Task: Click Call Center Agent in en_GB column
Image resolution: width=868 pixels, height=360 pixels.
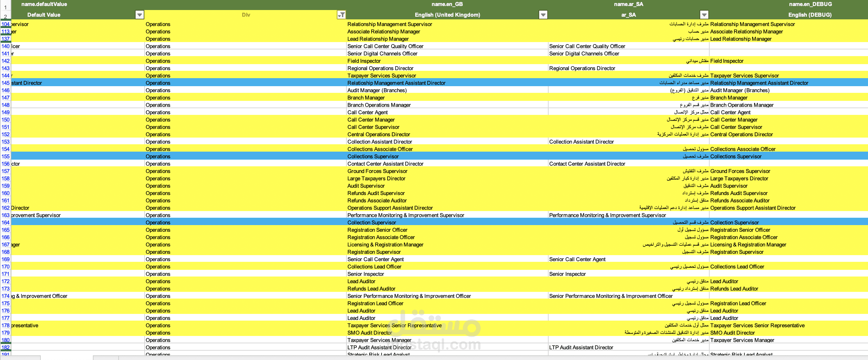Action: click(367, 113)
